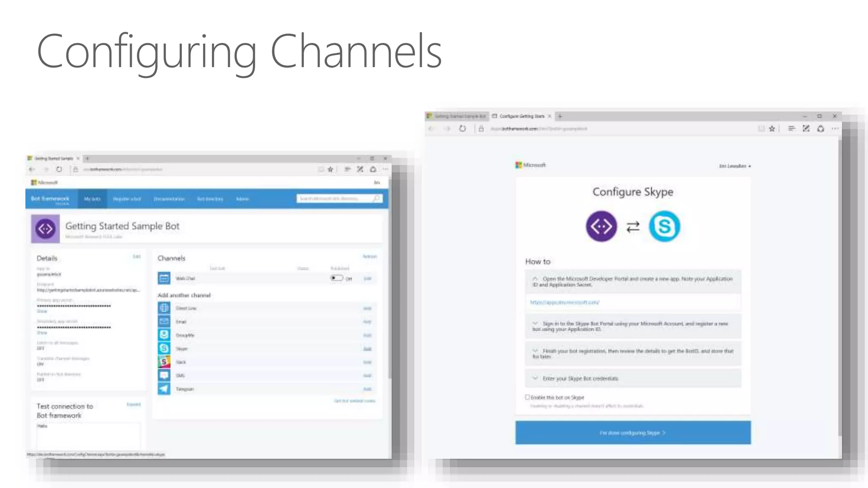Select the Configure Getting Started browser tab
This screenshot has width=868, height=488.
click(x=521, y=116)
